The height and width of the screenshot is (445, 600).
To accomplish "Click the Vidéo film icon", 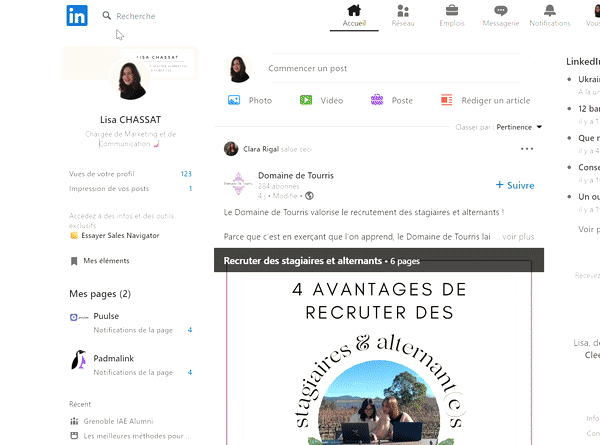I will point(306,100).
